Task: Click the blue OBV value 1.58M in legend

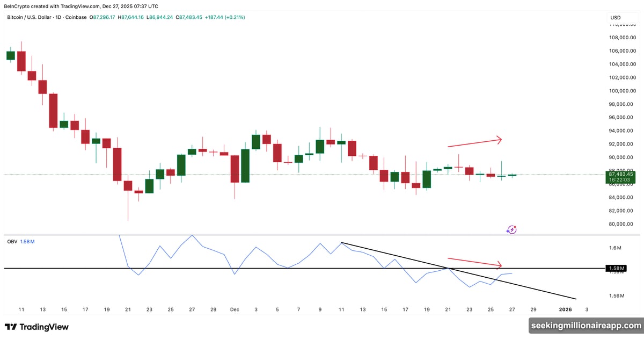Action: pos(28,241)
